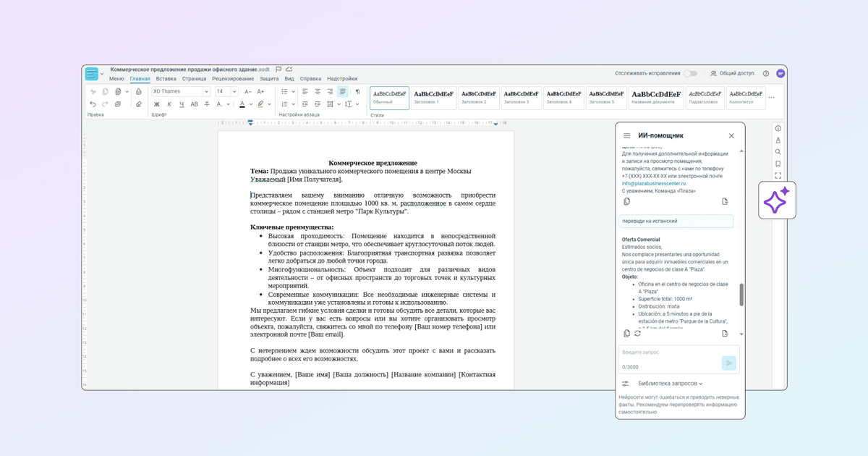
Task: Open the Меню menu
Action: click(116, 79)
